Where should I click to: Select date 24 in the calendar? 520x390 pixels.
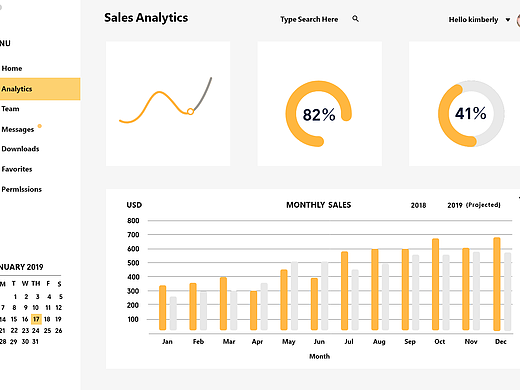(x=36, y=331)
